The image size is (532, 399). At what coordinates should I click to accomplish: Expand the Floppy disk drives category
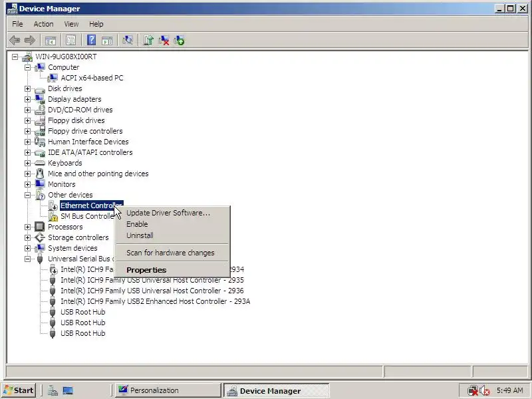pos(27,121)
